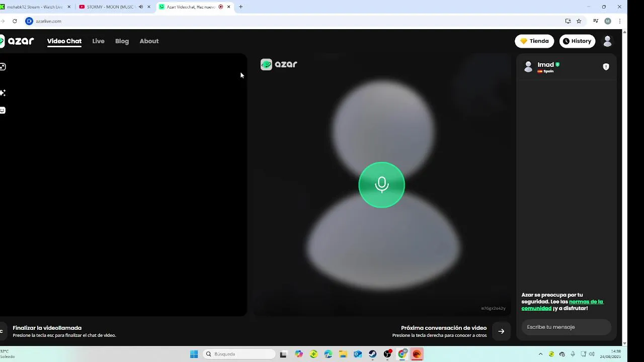The width and height of the screenshot is (644, 362).
Task: Click Próxima conversación de video text
Action: tap(444, 328)
